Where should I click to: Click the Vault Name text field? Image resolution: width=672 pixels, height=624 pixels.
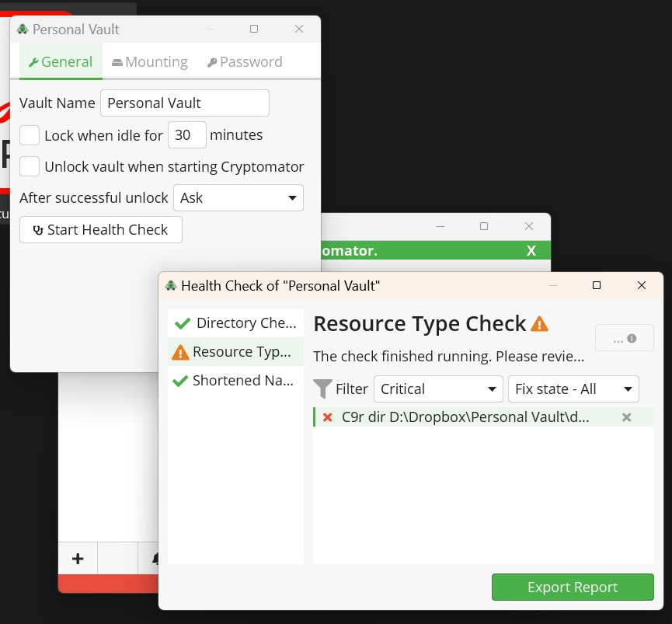(x=185, y=103)
